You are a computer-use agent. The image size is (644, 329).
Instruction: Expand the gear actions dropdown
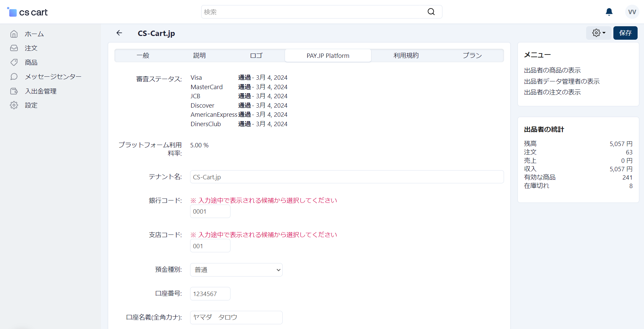599,33
